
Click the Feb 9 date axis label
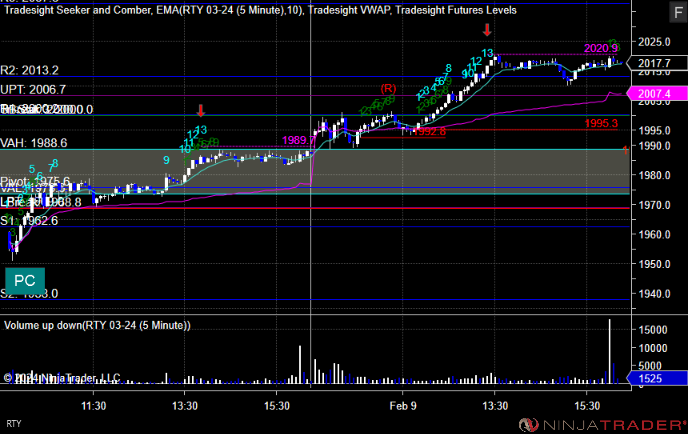click(x=403, y=406)
